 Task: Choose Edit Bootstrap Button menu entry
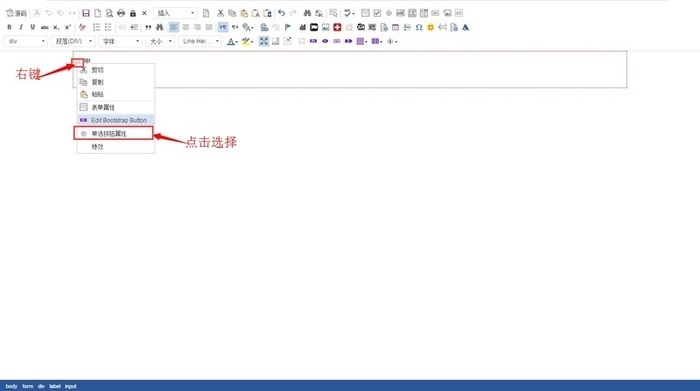[x=116, y=120]
